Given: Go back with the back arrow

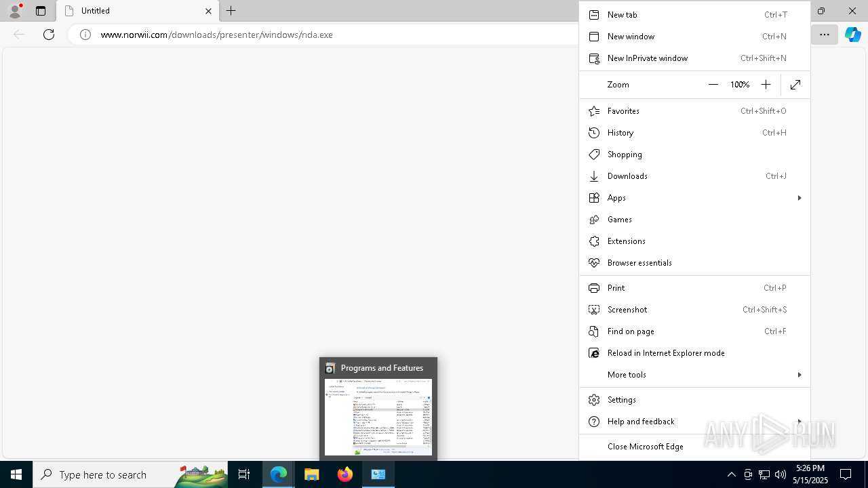Looking at the screenshot, I should click(19, 35).
